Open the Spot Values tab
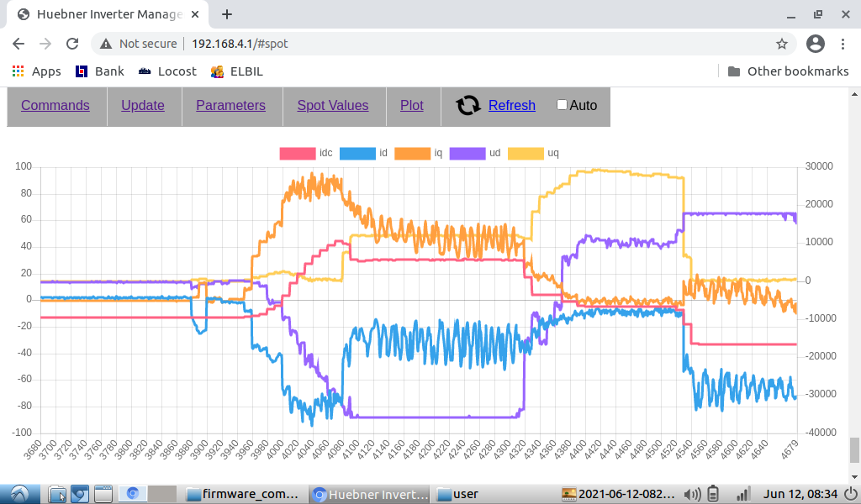 (333, 105)
